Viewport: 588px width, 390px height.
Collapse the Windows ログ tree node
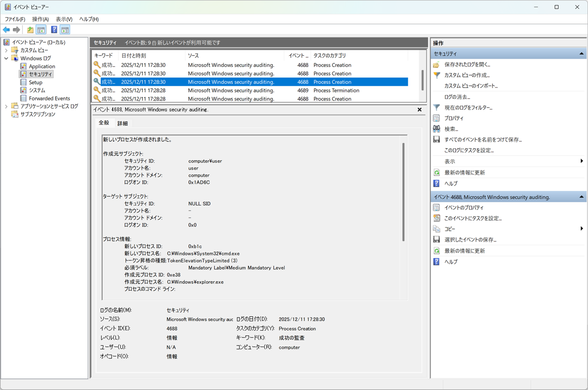(x=6, y=58)
